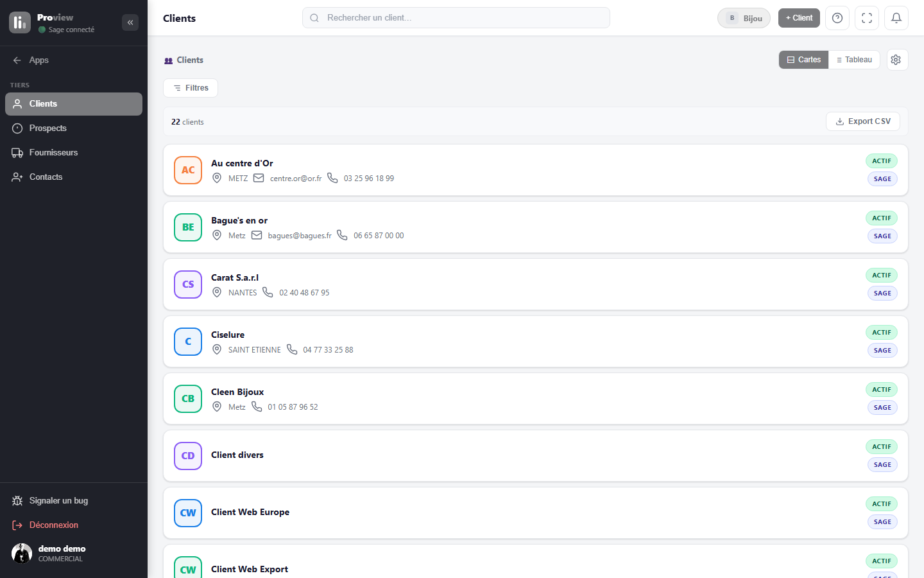The image size is (924, 578).
Task: Open the notifications bell
Action: click(896, 18)
